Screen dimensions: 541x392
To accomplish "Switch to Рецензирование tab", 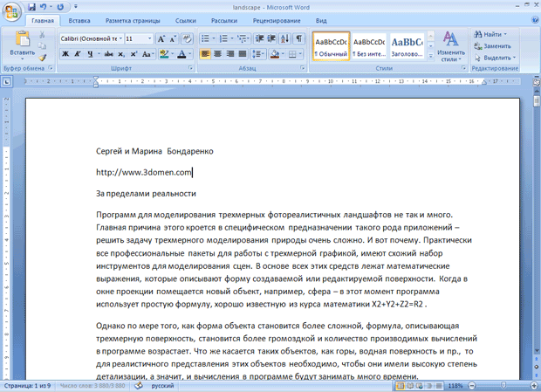I will click(277, 21).
